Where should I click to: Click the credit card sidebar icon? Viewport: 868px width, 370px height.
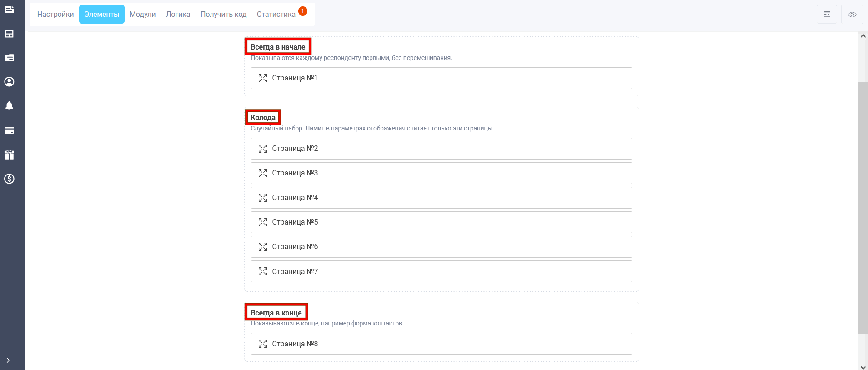tap(9, 130)
